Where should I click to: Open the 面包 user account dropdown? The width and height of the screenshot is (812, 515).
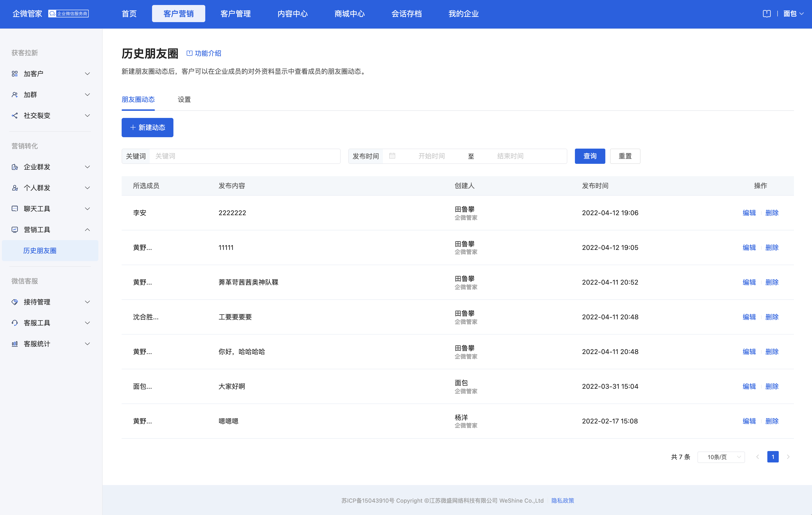pos(793,14)
